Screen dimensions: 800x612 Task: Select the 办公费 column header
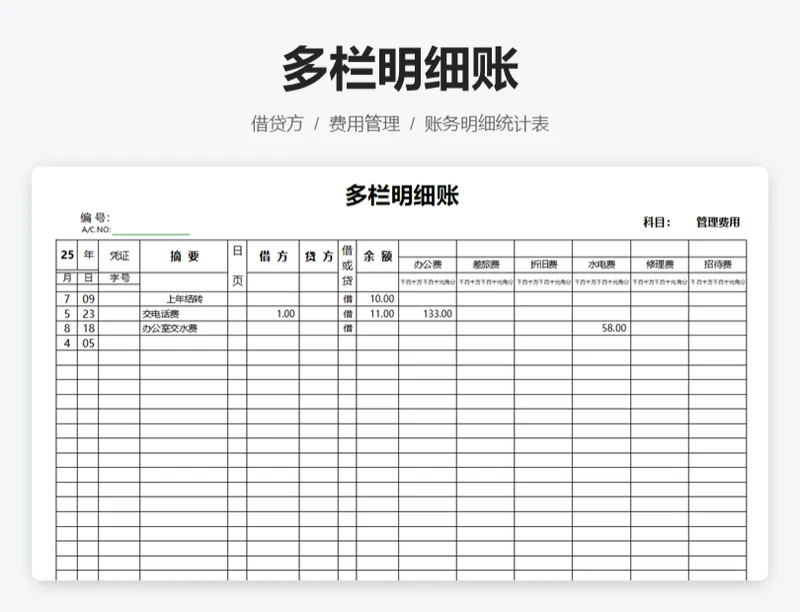[428, 265]
